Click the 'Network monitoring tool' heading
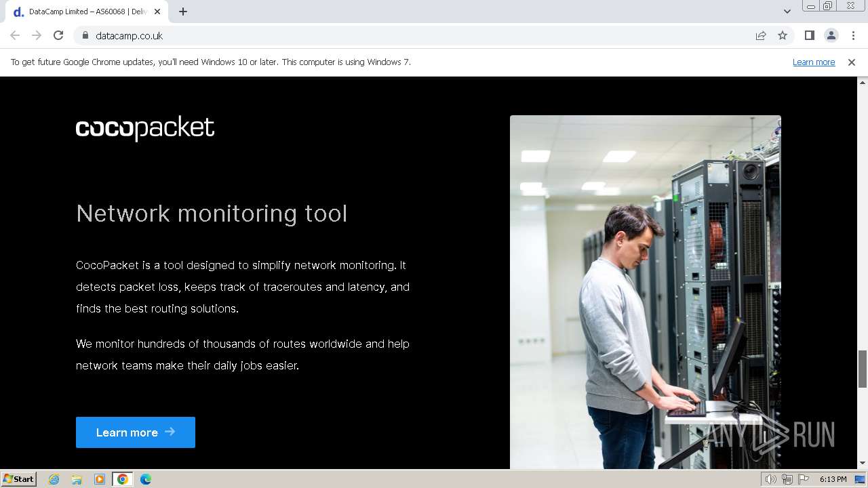Viewport: 868px width, 488px height. point(212,213)
